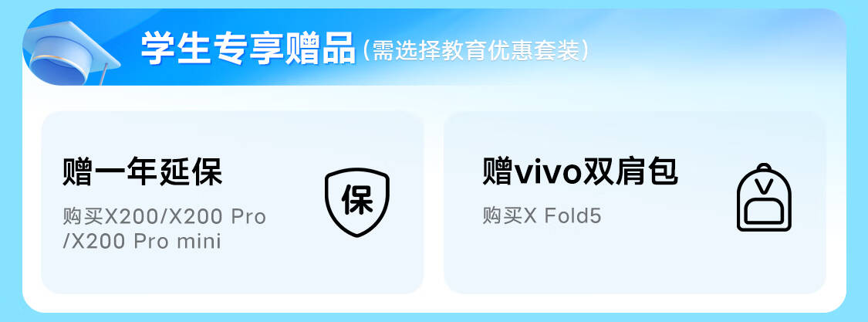This screenshot has width=868, height=322.
Task: Select the extended warranty gift card
Action: click(232, 202)
